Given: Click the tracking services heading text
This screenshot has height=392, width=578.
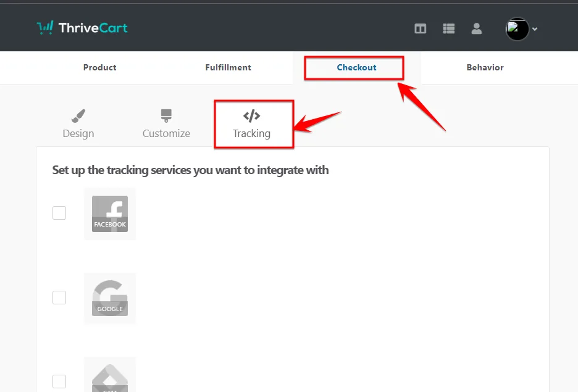Looking at the screenshot, I should click(190, 170).
